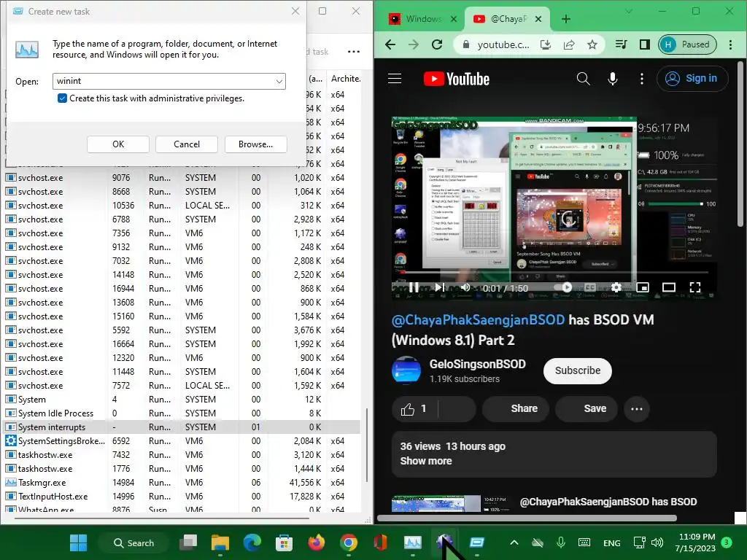The image size is (747, 560).
Task: Uncheck administrative privileges checkbox
Action: (62, 98)
